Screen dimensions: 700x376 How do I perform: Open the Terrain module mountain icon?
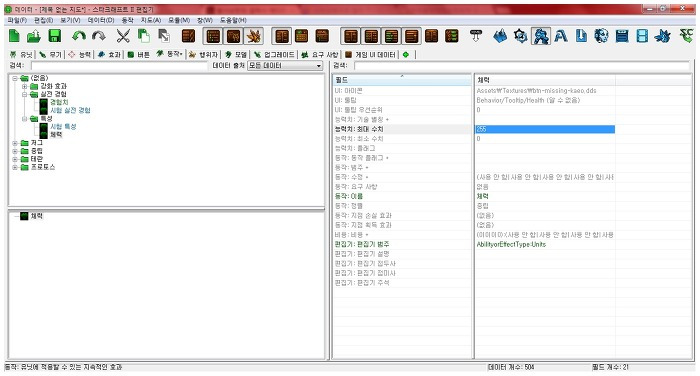coord(500,36)
